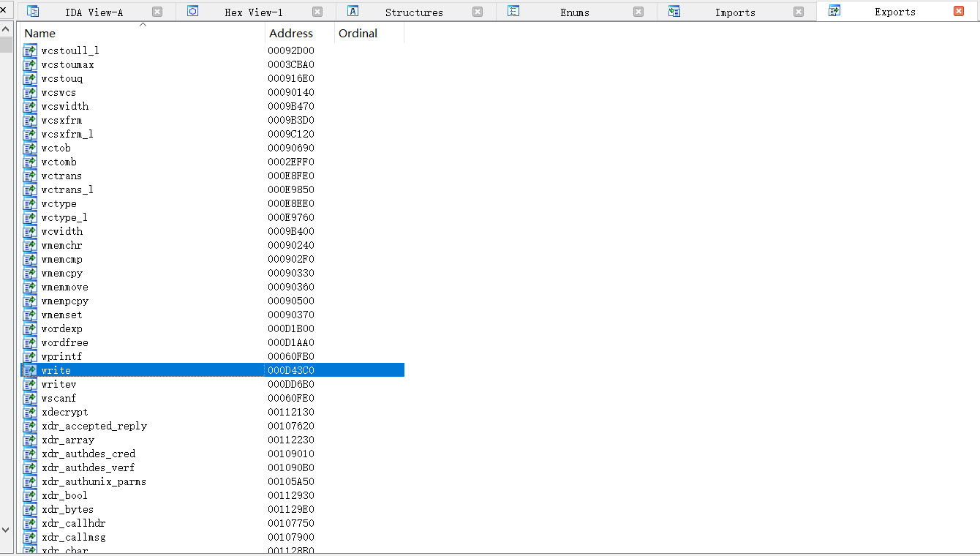The height and width of the screenshot is (556, 980).
Task: Switch to the Structures tab
Action: (413, 12)
